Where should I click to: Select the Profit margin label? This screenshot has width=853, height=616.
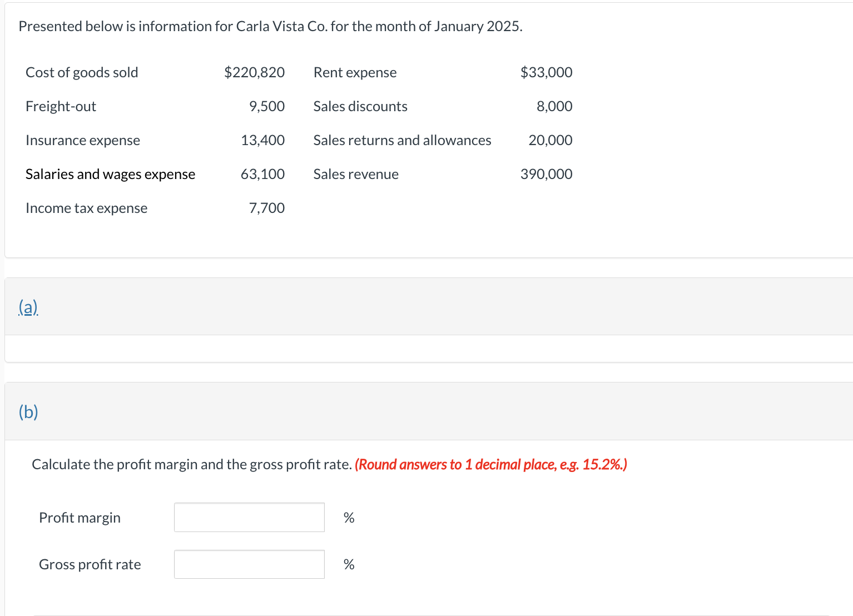tap(79, 517)
